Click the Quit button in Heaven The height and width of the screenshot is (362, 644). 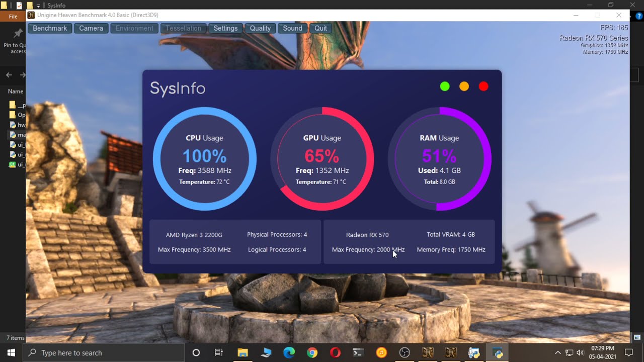coord(320,28)
